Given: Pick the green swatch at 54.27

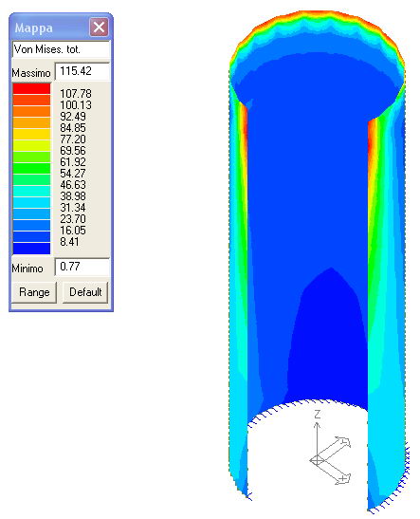Looking at the screenshot, I should tap(31, 168).
